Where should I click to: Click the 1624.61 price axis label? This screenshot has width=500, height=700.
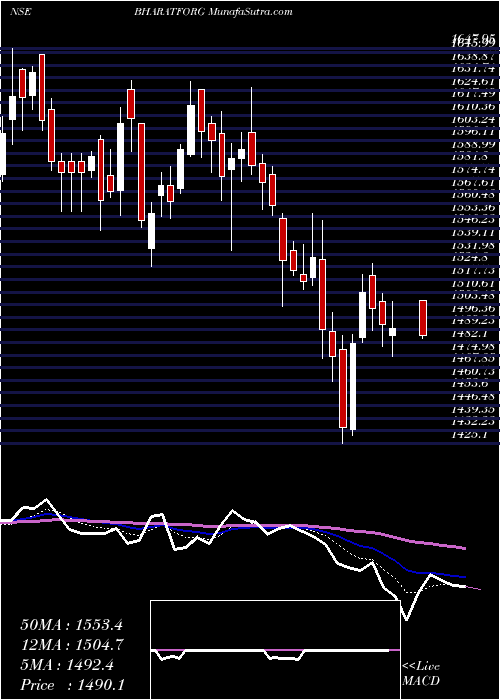coord(473,82)
